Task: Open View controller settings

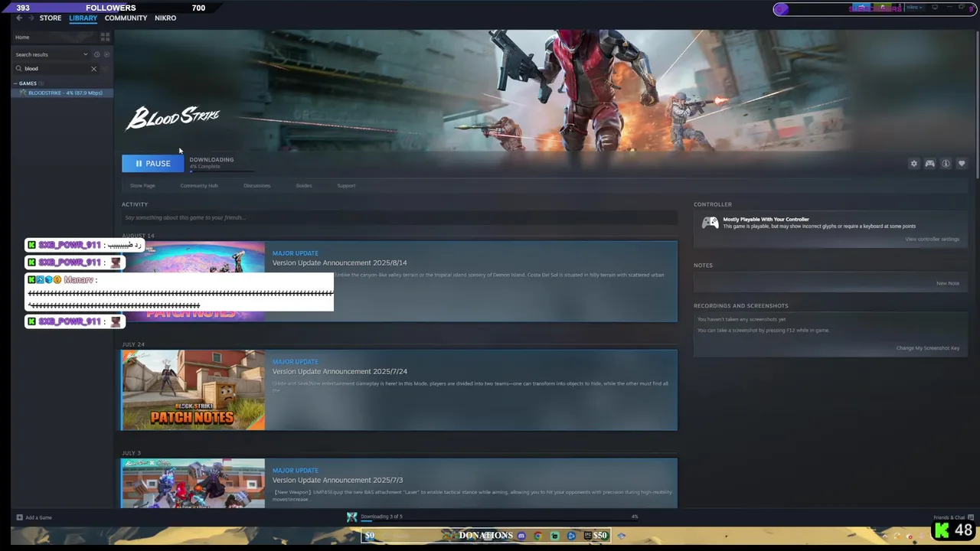Action: (932, 239)
